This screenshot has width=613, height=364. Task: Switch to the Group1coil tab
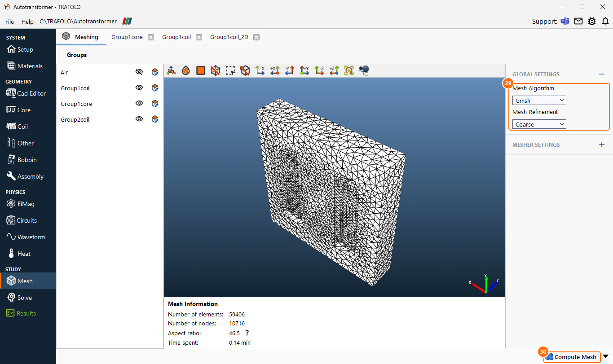coord(176,37)
